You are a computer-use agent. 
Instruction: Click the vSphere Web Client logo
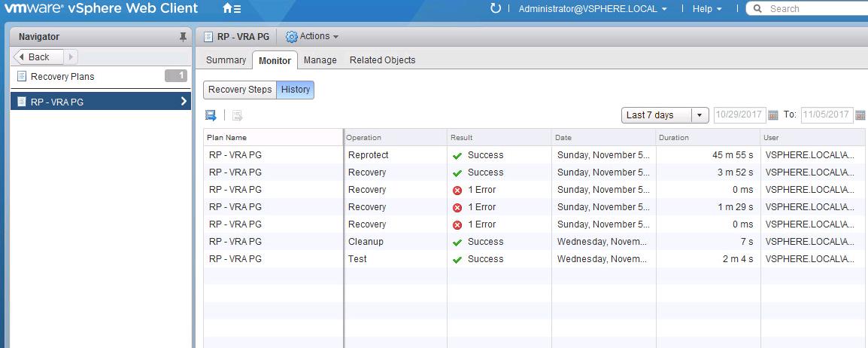pyautogui.click(x=101, y=8)
